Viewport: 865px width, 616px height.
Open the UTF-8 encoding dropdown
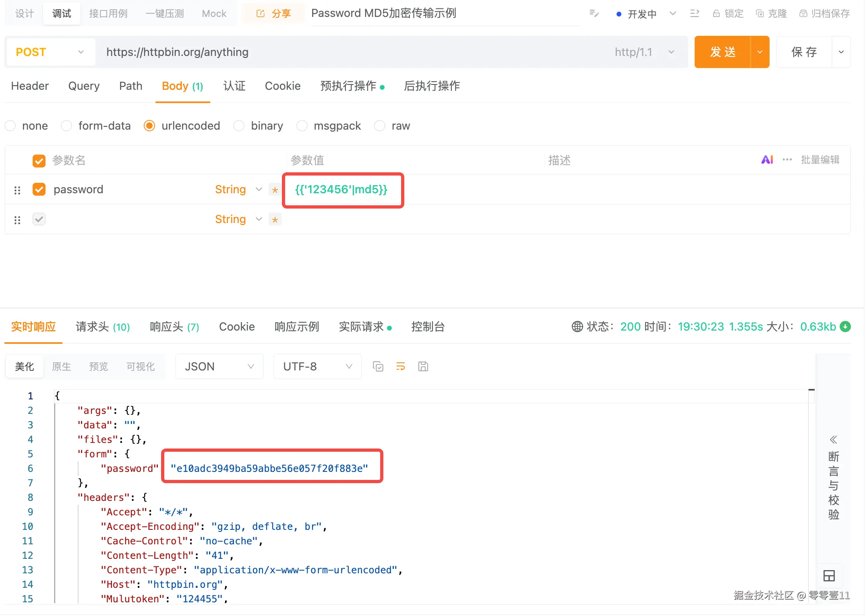point(317,366)
